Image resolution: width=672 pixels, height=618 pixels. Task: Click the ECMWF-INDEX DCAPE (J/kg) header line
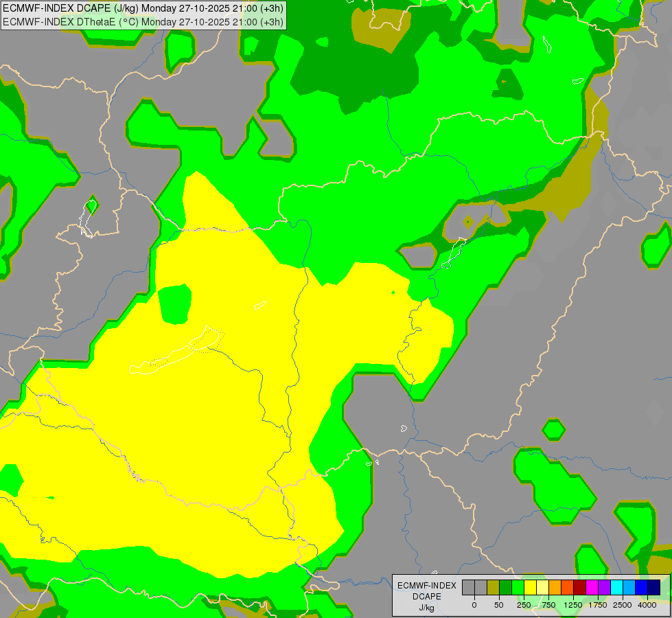coord(143,8)
